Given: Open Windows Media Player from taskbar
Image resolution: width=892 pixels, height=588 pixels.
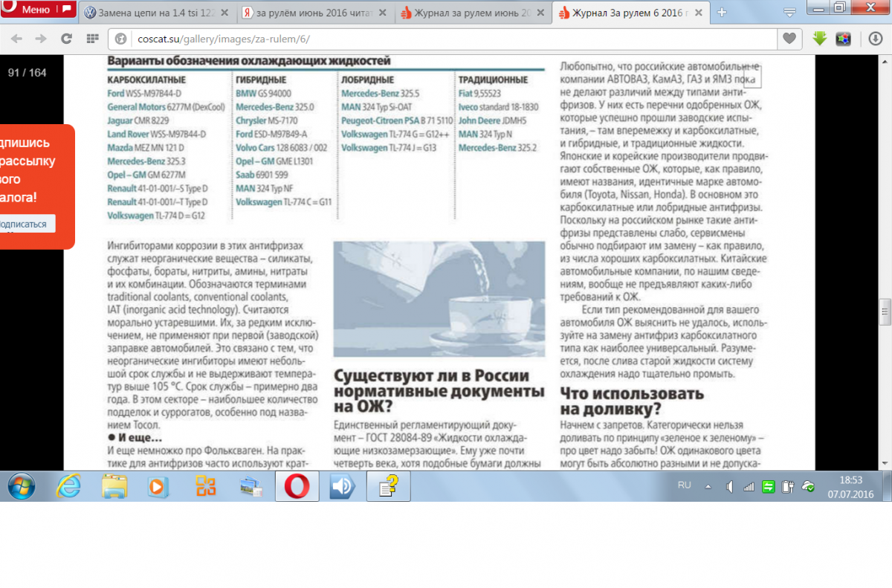Looking at the screenshot, I should coord(158,487).
